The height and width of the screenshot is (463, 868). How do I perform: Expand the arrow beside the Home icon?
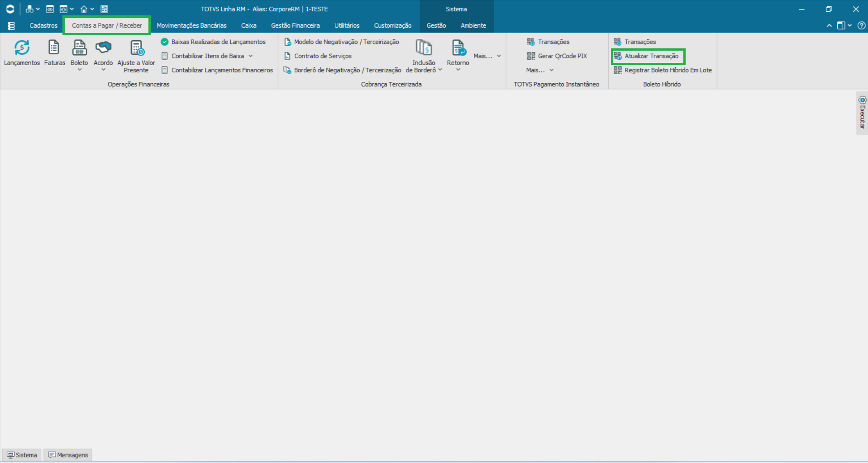92,9
